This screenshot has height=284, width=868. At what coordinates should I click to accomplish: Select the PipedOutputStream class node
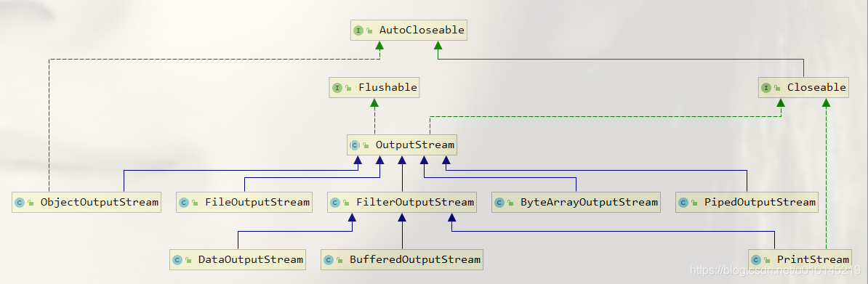tap(747, 203)
